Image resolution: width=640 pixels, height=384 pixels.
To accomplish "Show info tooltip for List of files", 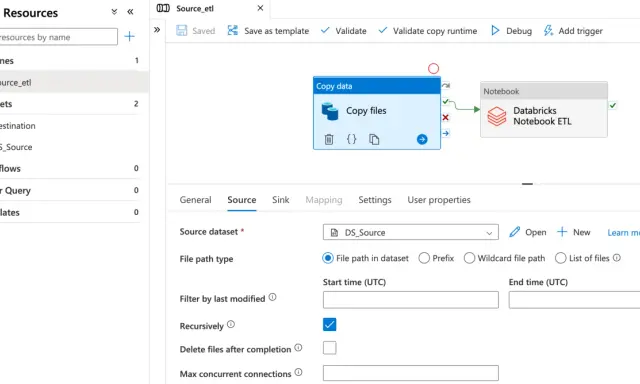I will coord(617,257).
